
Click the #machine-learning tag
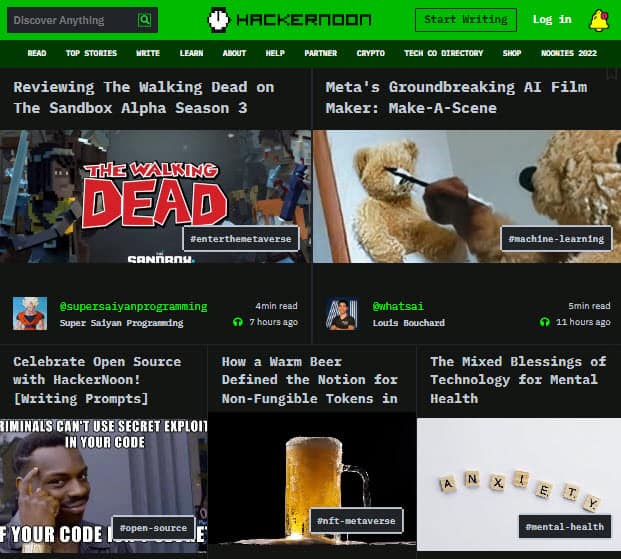point(556,238)
